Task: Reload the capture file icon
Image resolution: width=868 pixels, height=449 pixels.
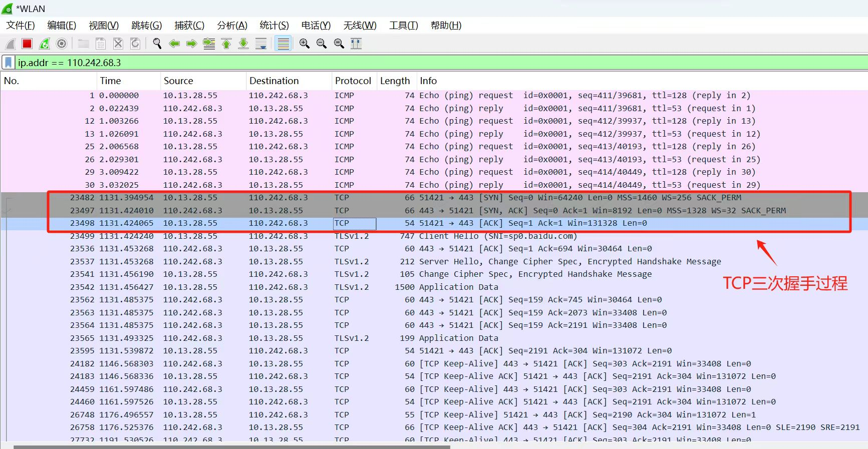Action: point(135,44)
